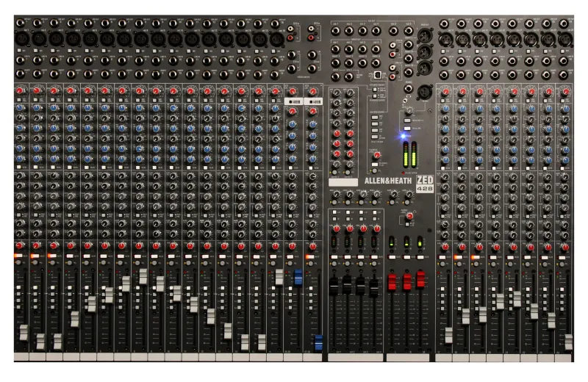Click the channel 1 fader cap

(x=24, y=333)
